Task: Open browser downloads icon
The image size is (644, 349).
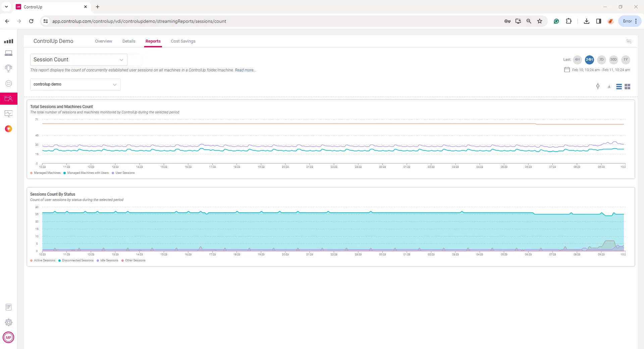Action: tap(587, 21)
